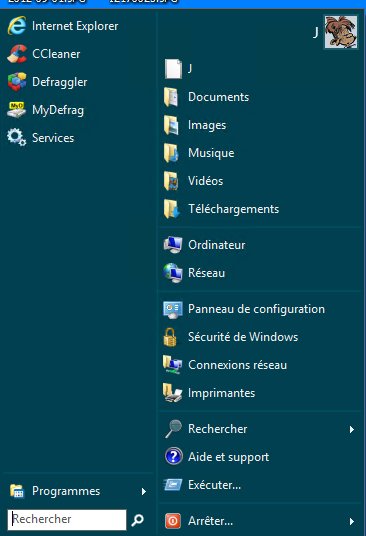Screen dimensions: 366x536
Task: Click the red Arrêter power icon
Action: (173, 521)
